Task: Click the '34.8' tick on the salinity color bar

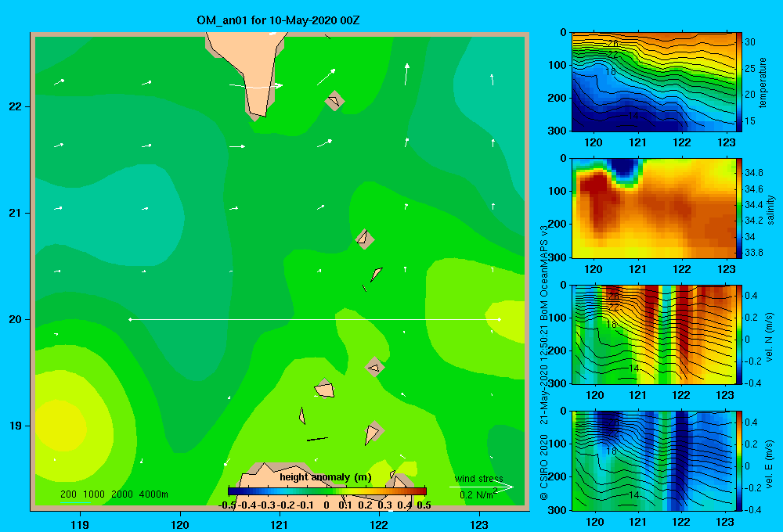Action: pyautogui.click(x=753, y=173)
